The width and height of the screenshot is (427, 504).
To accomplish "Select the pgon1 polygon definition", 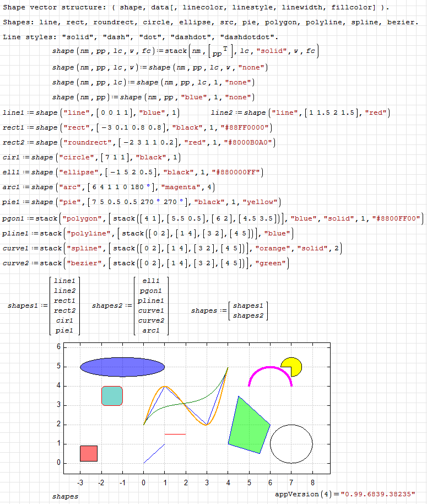I will point(213,218).
